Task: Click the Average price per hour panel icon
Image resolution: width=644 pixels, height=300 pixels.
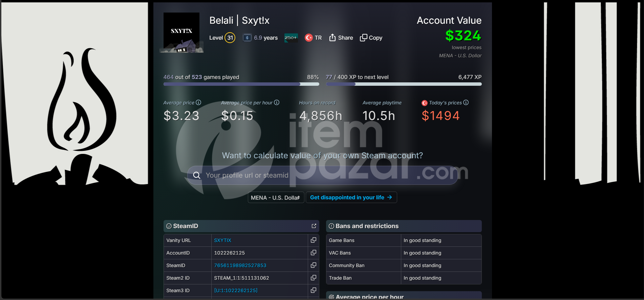Action: [x=331, y=297]
